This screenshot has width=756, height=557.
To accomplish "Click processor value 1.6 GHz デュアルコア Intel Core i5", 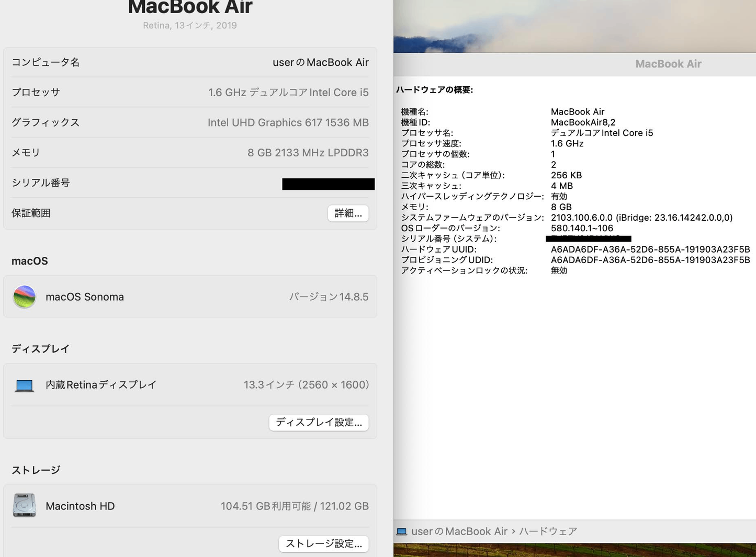I will (x=288, y=93).
